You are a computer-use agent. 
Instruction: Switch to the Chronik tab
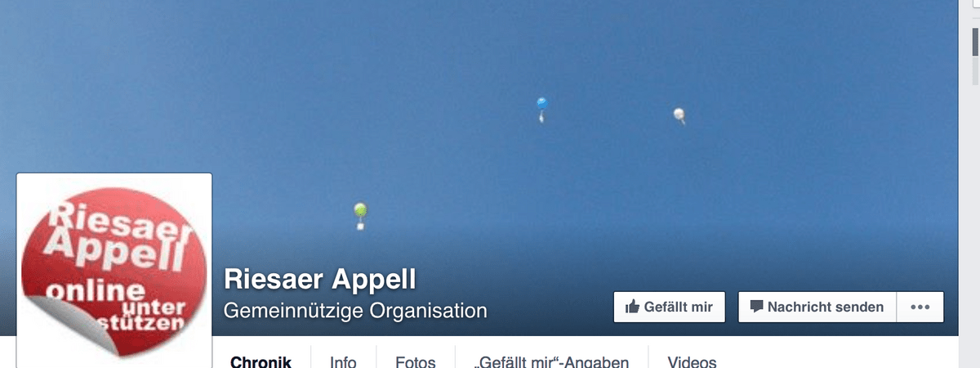coord(256,361)
